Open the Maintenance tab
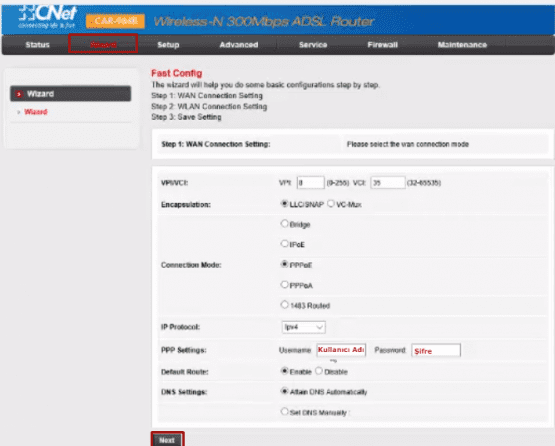The width and height of the screenshot is (555, 446). tap(462, 45)
